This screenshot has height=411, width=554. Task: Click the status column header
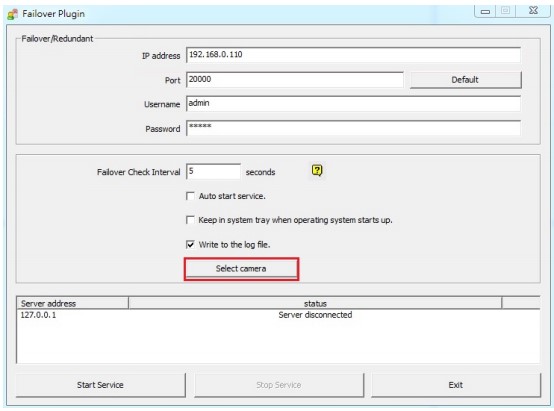(x=315, y=303)
